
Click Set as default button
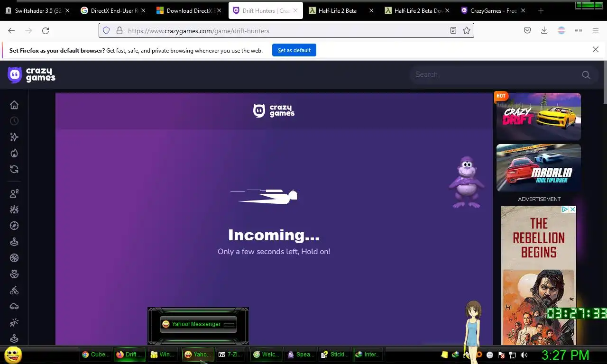[294, 50]
